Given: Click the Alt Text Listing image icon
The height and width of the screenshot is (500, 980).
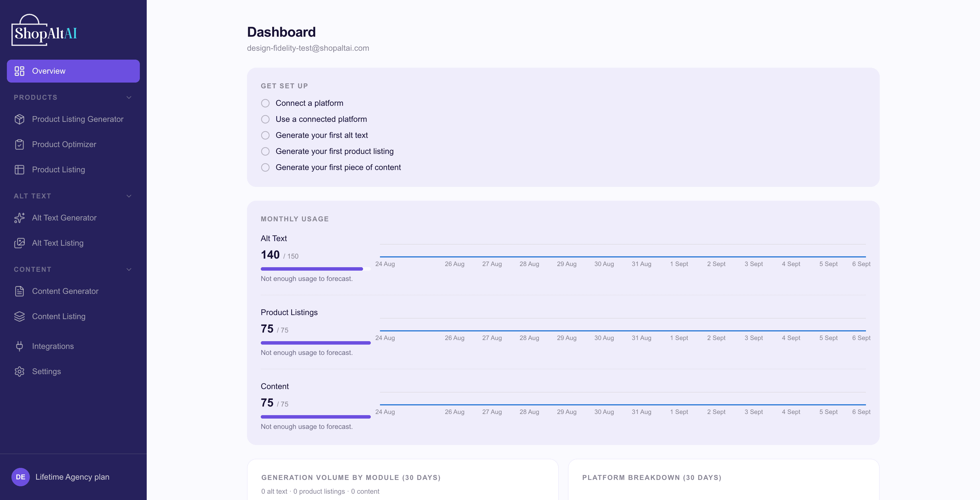Looking at the screenshot, I should tap(19, 243).
